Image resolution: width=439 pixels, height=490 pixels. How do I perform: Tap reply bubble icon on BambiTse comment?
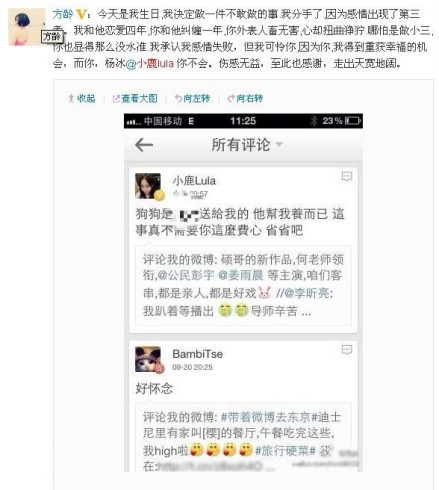(347, 350)
